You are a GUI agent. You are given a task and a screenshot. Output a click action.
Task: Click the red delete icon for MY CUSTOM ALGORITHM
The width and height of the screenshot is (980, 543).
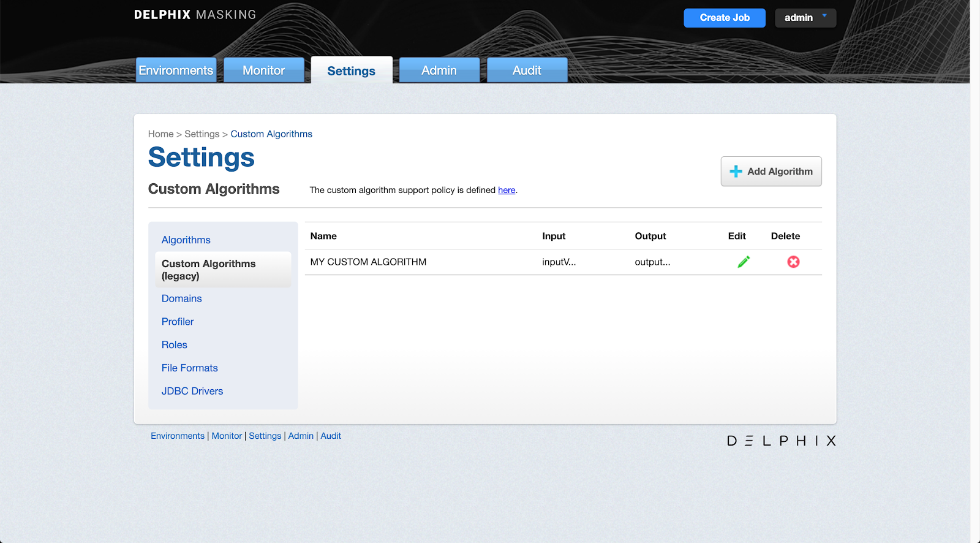click(x=793, y=262)
